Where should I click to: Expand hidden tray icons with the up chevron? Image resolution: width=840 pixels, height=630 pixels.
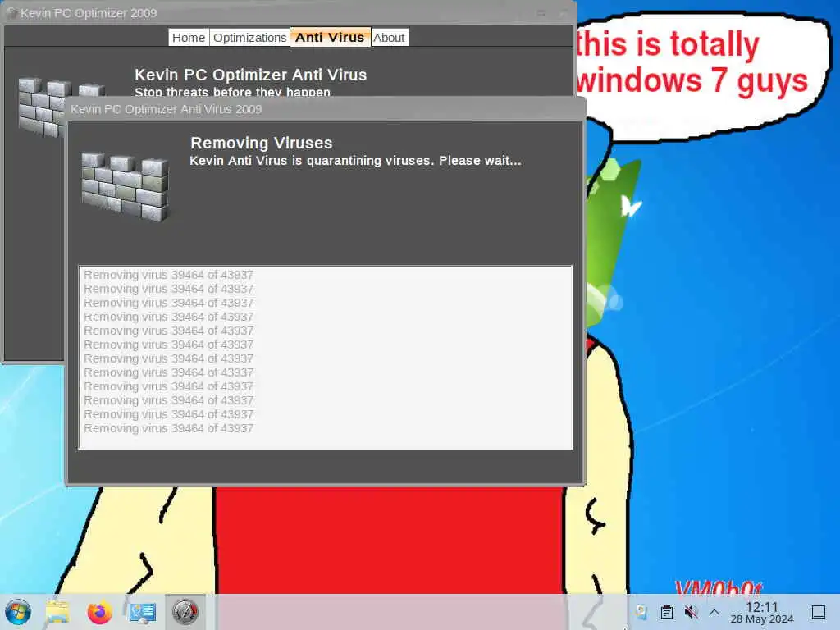pyautogui.click(x=714, y=612)
